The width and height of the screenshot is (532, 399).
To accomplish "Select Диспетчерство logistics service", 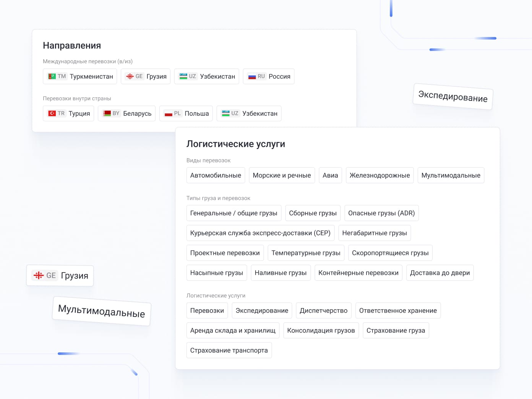I will [x=323, y=311].
